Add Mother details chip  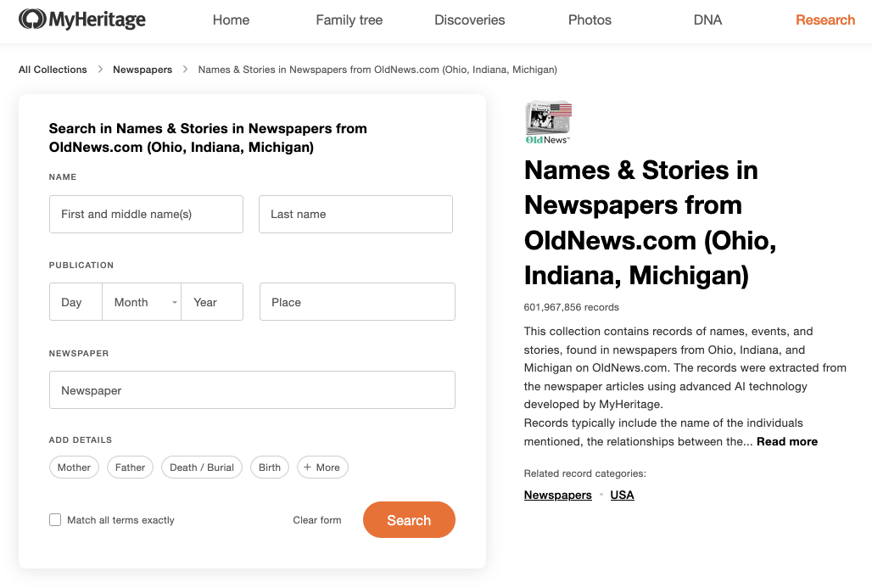tap(74, 467)
